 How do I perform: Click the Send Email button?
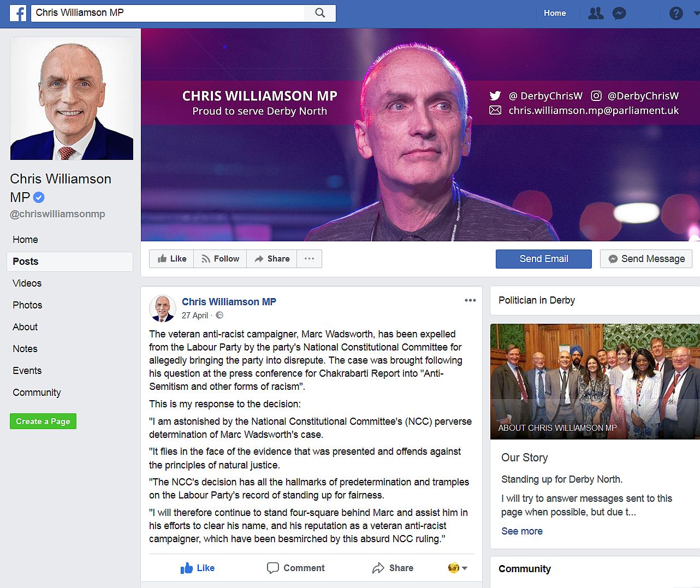tap(544, 259)
